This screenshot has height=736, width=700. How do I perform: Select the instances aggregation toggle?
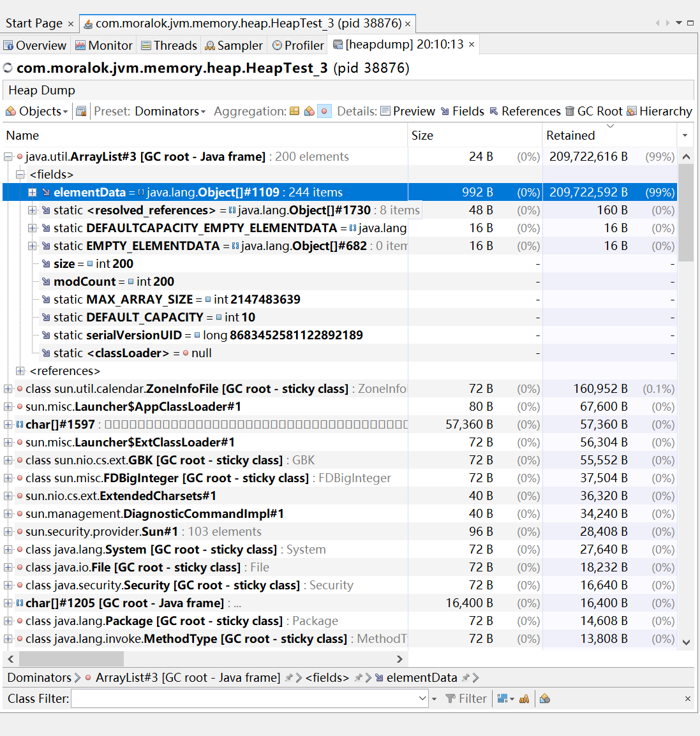pos(324,111)
